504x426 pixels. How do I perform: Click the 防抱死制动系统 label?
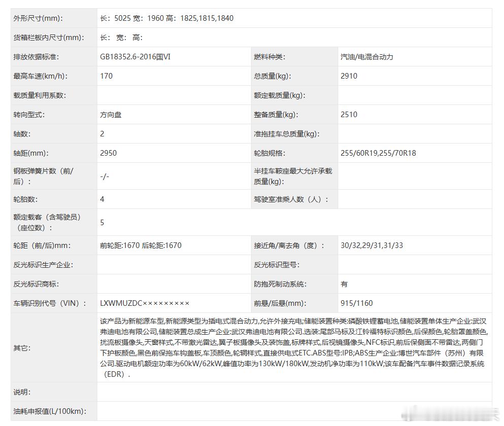(x=280, y=284)
